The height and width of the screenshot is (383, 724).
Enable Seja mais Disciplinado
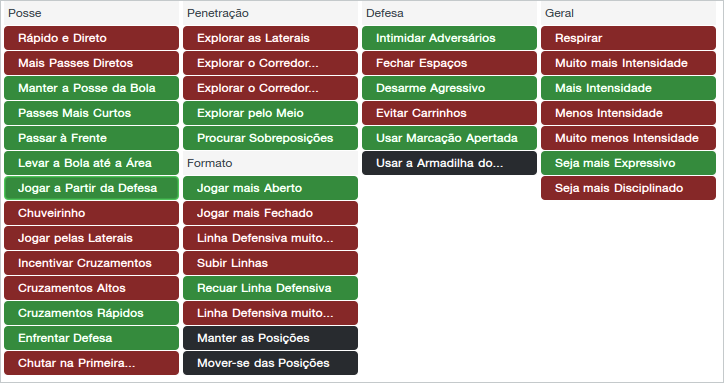coord(628,188)
